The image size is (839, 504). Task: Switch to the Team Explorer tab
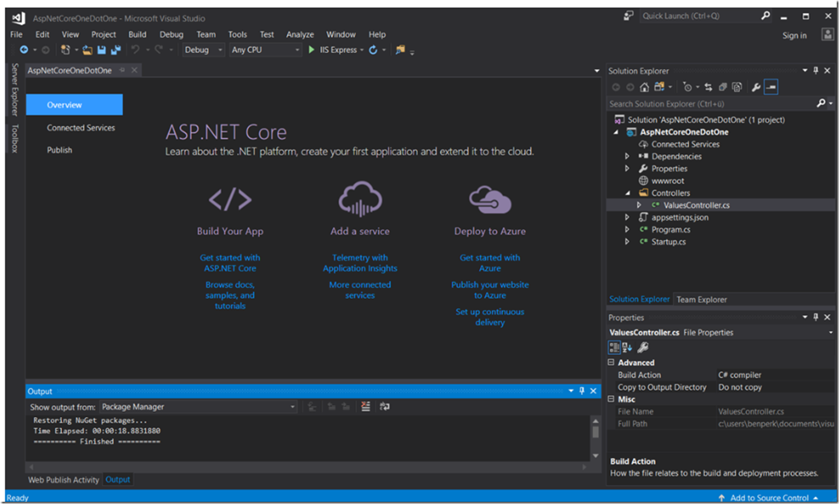(702, 299)
